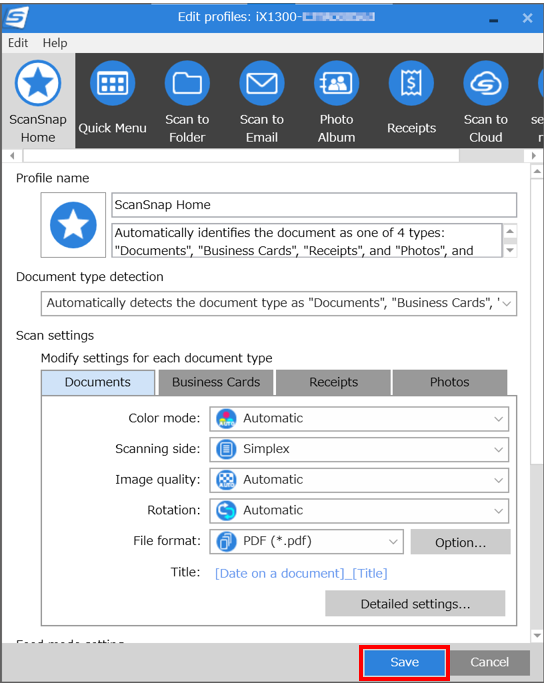Close the Edit profiles window
The height and width of the screenshot is (685, 547).
[527, 18]
